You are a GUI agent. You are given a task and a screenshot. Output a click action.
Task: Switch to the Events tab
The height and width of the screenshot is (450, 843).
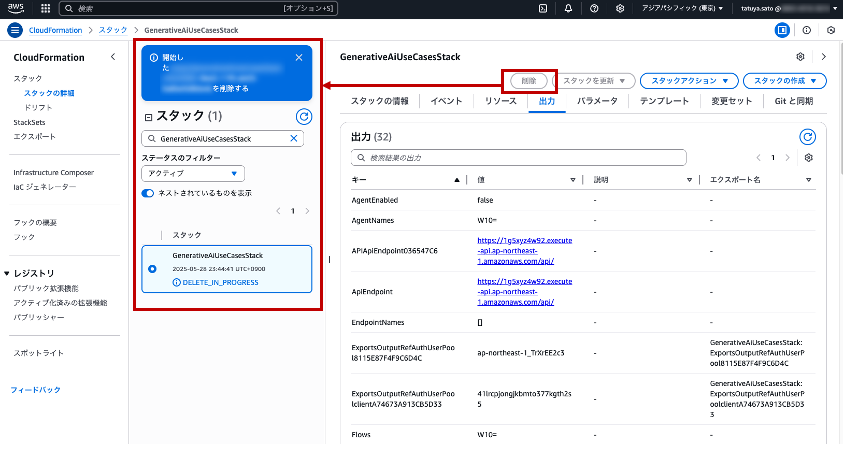pos(446,101)
